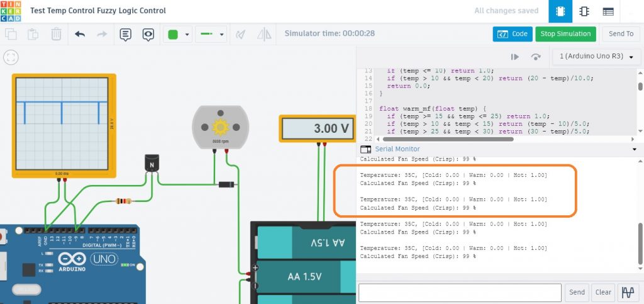Click the project title text
Image resolution: width=644 pixels, height=304 pixels.
pyautogui.click(x=97, y=11)
